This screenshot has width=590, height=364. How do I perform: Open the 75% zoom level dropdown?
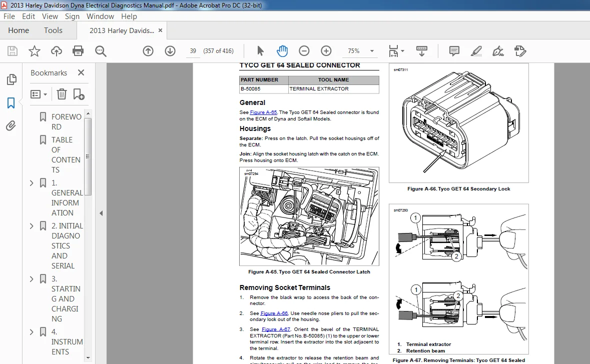click(372, 51)
